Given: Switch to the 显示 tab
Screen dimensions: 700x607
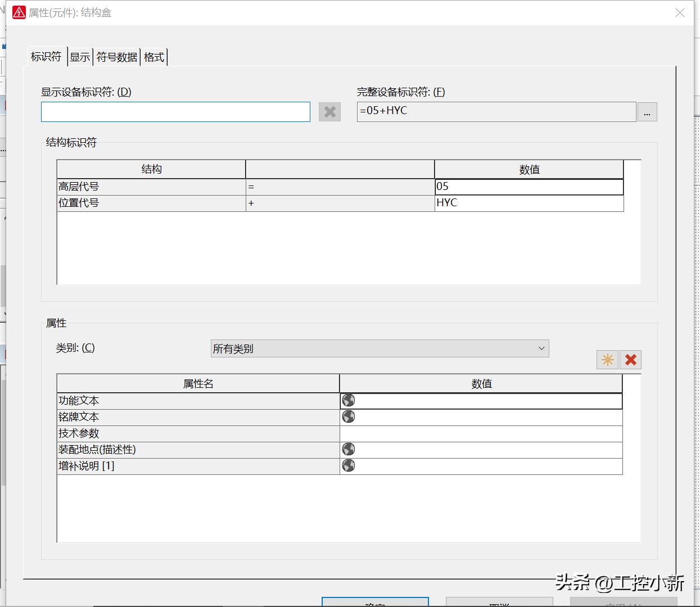Looking at the screenshot, I should coord(79,56).
